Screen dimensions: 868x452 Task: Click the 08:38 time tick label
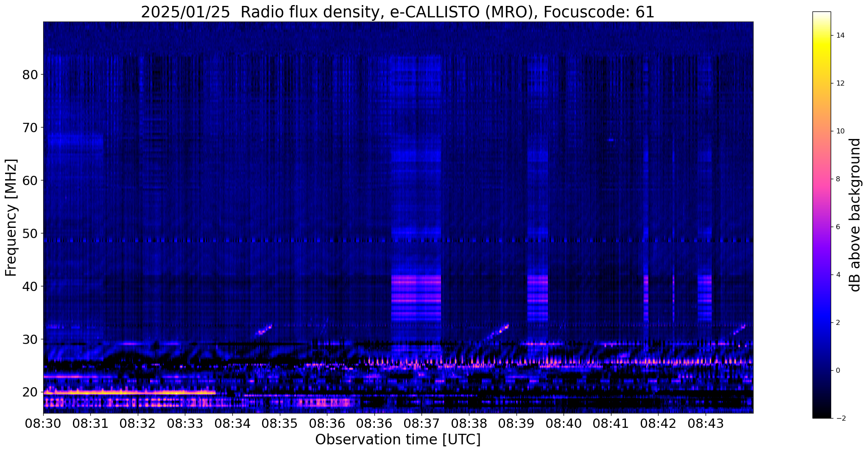(x=469, y=424)
